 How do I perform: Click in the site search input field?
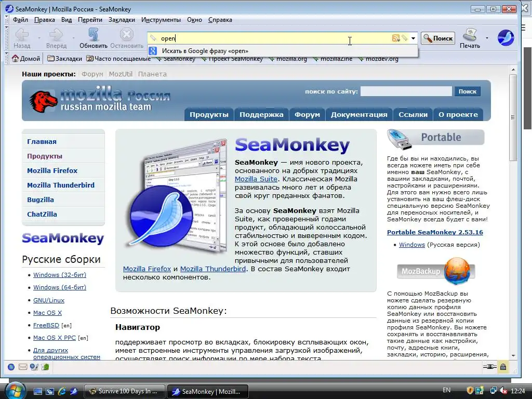point(406,91)
